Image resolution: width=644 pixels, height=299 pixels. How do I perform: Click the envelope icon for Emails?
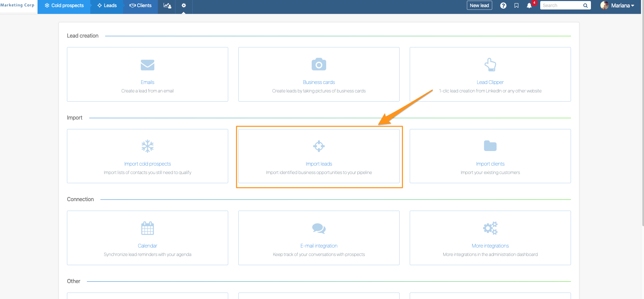click(x=147, y=65)
